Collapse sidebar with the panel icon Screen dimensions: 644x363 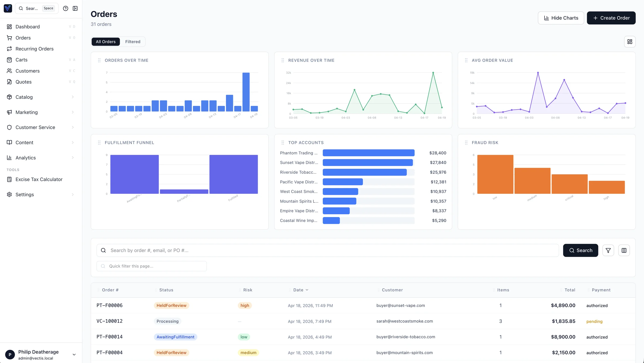click(75, 8)
